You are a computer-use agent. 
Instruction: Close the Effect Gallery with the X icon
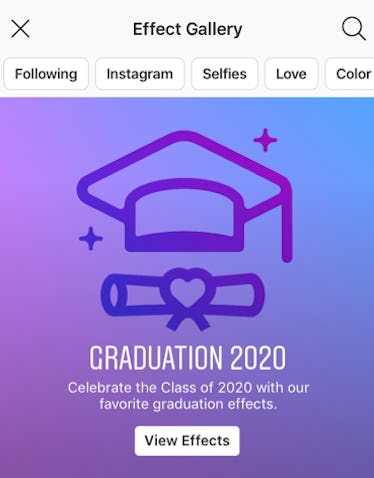[x=20, y=29]
